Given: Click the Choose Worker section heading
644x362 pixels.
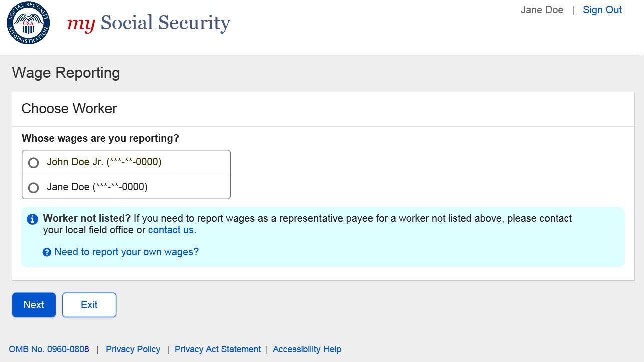Looking at the screenshot, I should (x=69, y=109).
